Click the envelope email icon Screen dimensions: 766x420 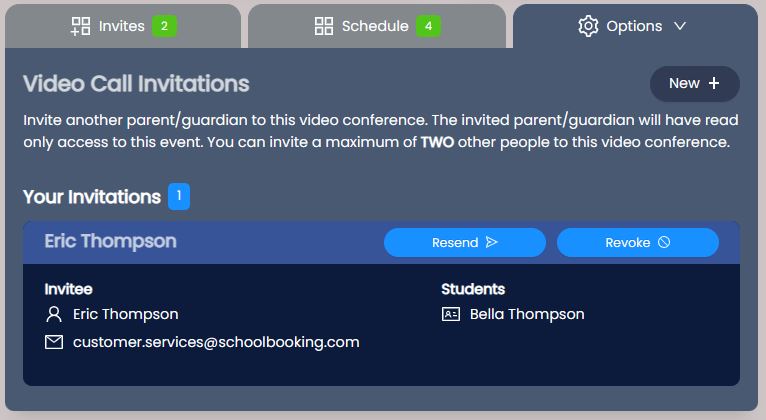point(54,342)
